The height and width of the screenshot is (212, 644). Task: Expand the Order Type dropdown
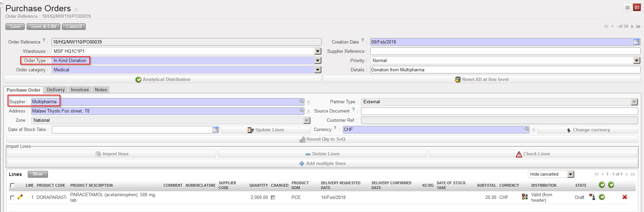(x=318, y=60)
